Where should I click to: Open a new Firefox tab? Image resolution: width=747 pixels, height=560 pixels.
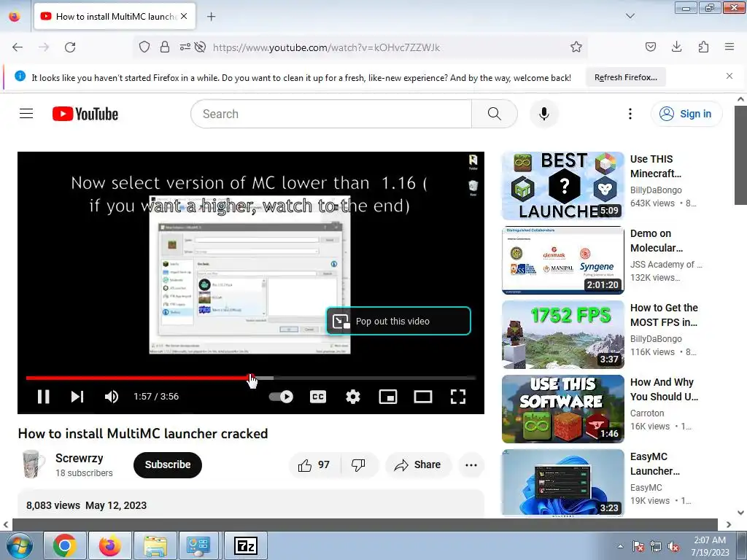211,16
